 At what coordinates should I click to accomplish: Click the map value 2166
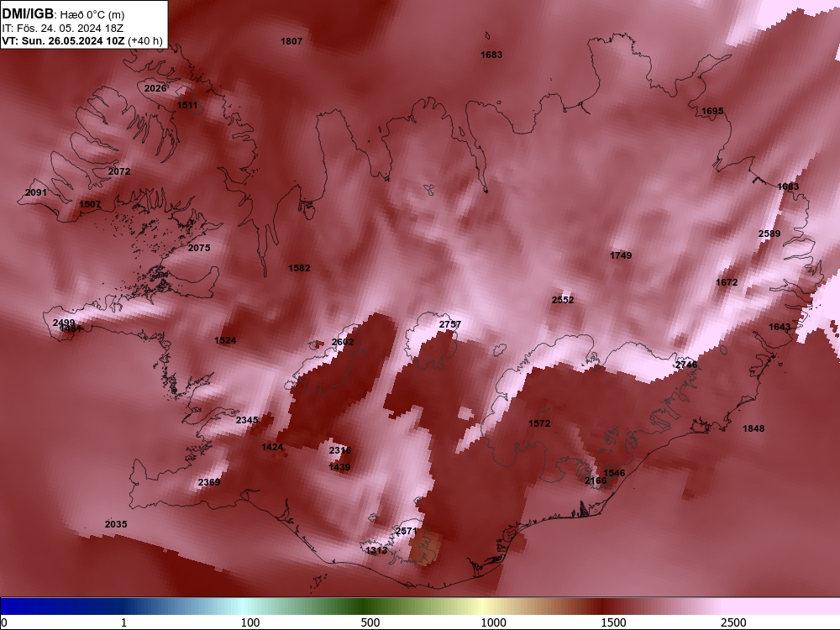click(596, 481)
